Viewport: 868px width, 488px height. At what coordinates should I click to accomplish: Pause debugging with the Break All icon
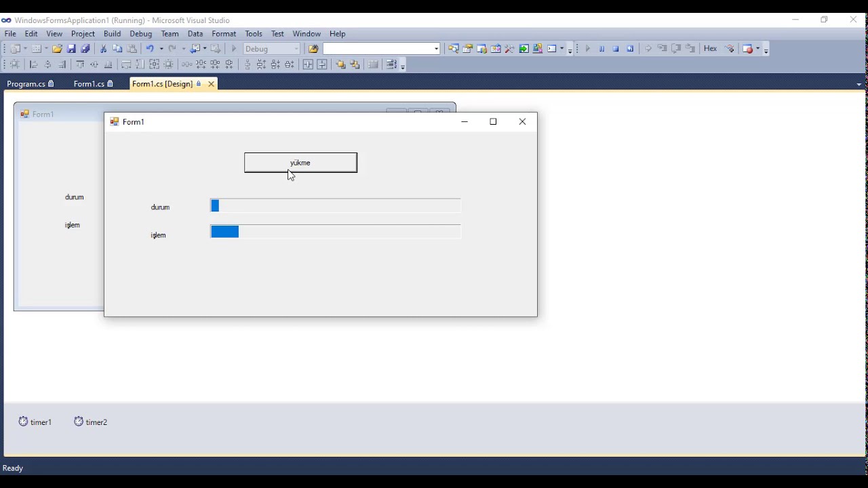(601, 49)
